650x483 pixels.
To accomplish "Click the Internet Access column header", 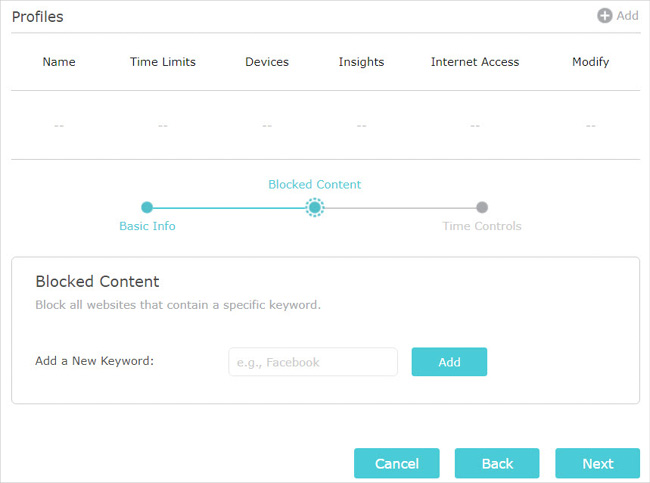I will [475, 62].
